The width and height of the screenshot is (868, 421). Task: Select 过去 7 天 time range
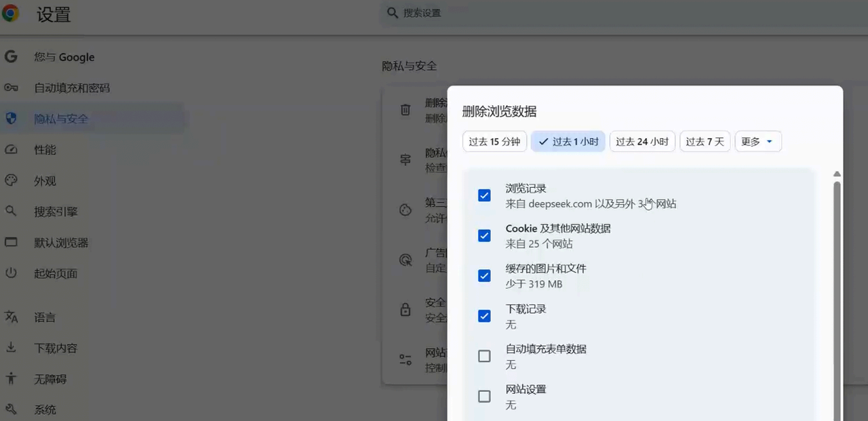tap(705, 142)
